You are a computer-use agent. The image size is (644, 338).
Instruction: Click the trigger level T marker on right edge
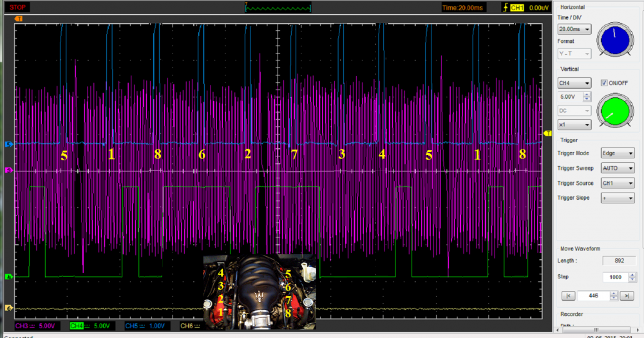click(548, 132)
